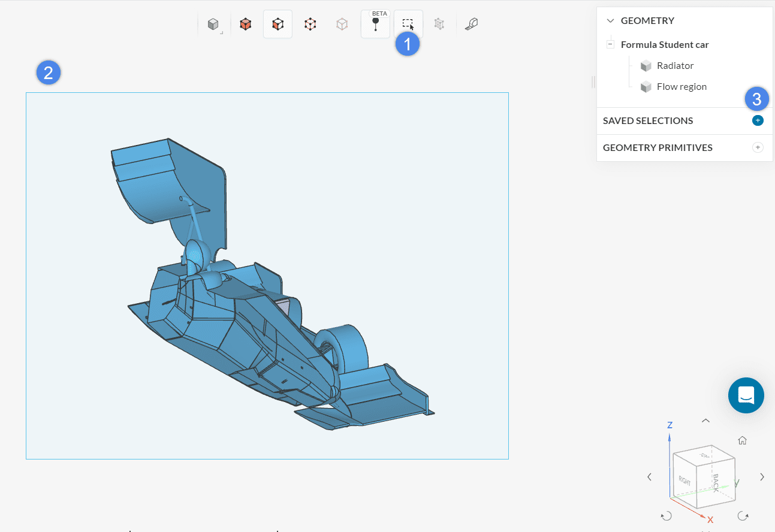Collapse the Formula Student car tree node
The image size is (775, 532).
[610, 44]
